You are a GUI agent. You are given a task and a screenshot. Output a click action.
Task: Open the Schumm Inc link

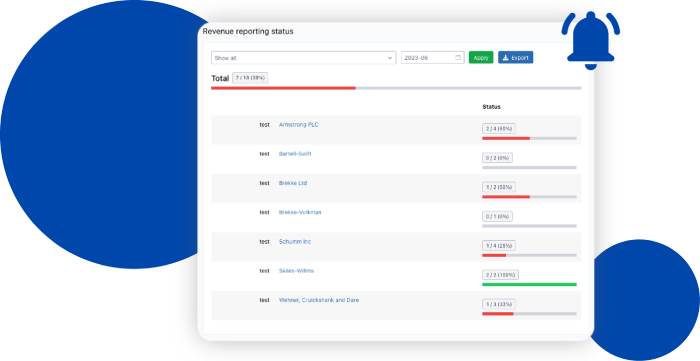tap(295, 242)
